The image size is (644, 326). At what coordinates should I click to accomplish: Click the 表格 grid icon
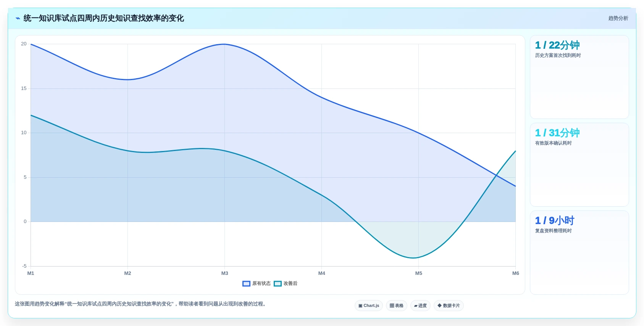click(392, 306)
